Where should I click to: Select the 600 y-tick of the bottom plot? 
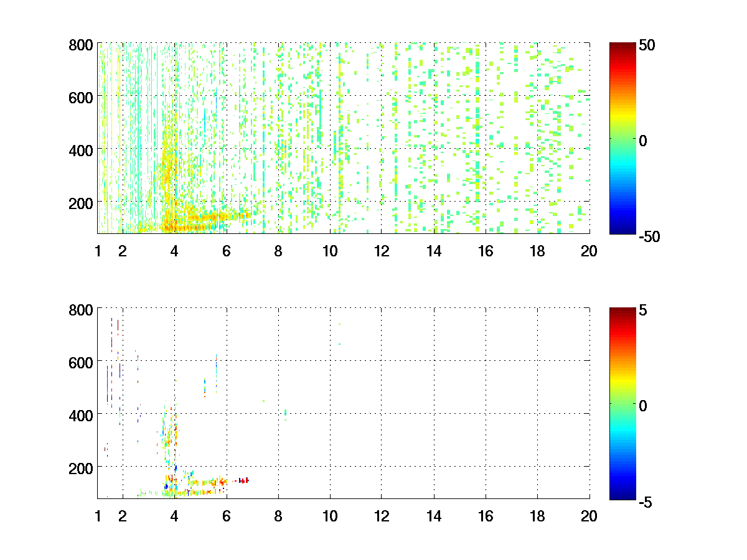82,362
